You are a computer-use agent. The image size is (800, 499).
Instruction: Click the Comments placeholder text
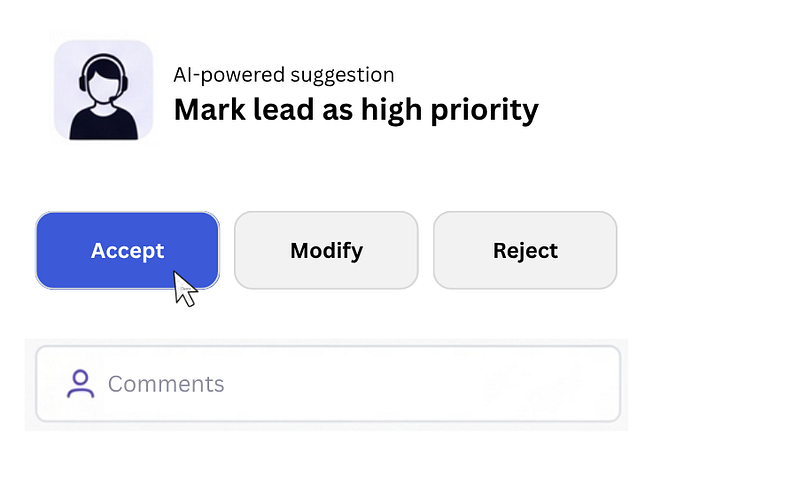coord(166,384)
